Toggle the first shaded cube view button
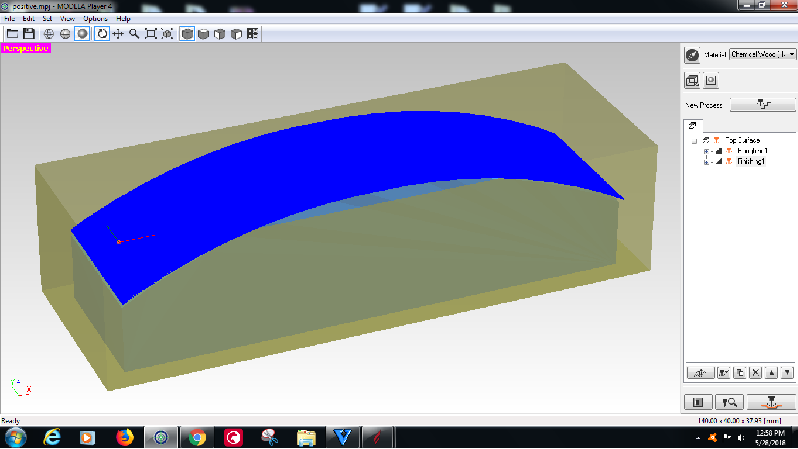Image resolution: width=798 pixels, height=449 pixels. click(x=187, y=34)
